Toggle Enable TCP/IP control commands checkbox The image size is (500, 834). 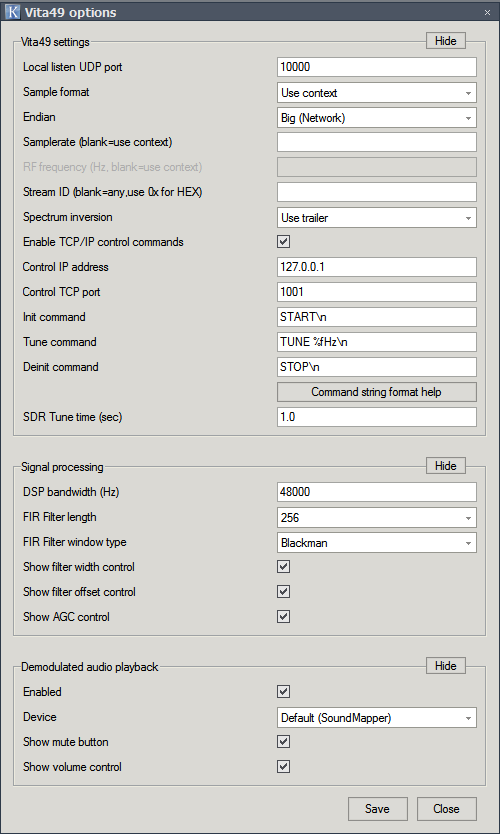pyautogui.click(x=284, y=241)
